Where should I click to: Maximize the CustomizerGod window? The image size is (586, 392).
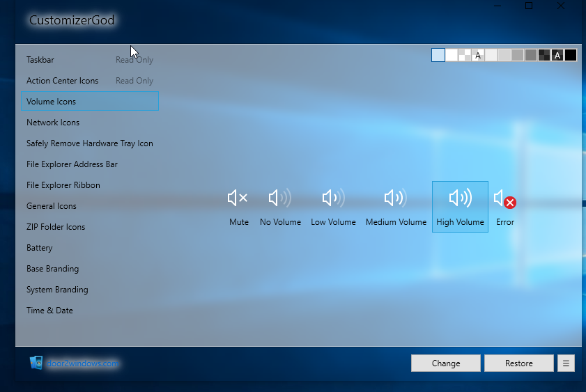tap(528, 6)
